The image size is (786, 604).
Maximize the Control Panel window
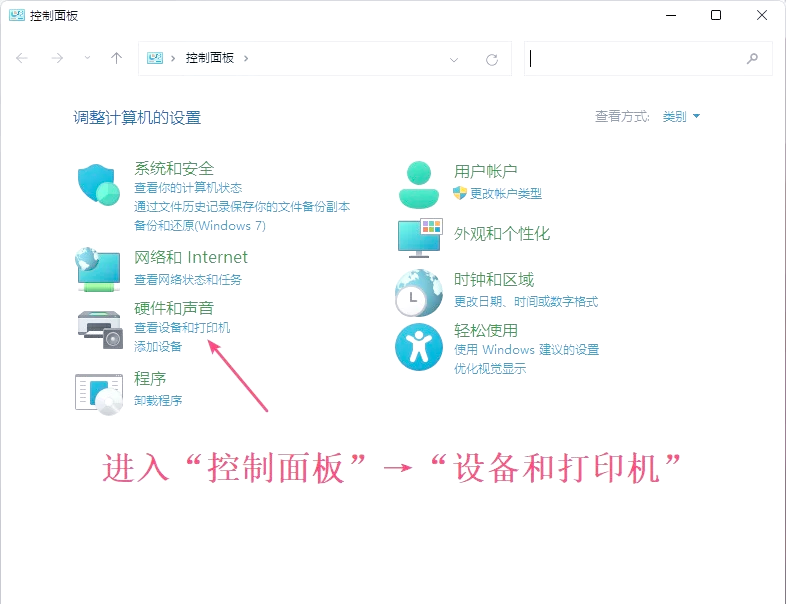pos(716,15)
